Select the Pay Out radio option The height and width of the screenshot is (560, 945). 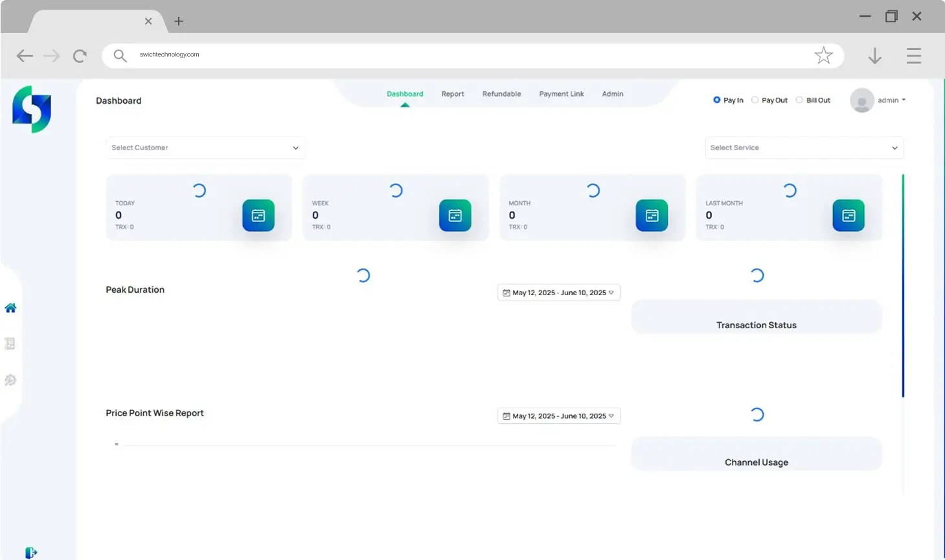point(755,100)
